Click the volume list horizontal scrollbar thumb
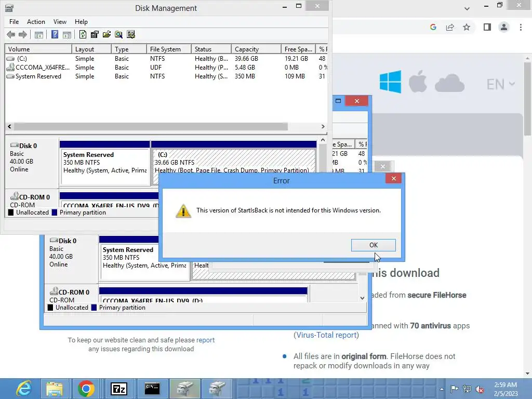The width and height of the screenshot is (532, 399). [x=151, y=127]
